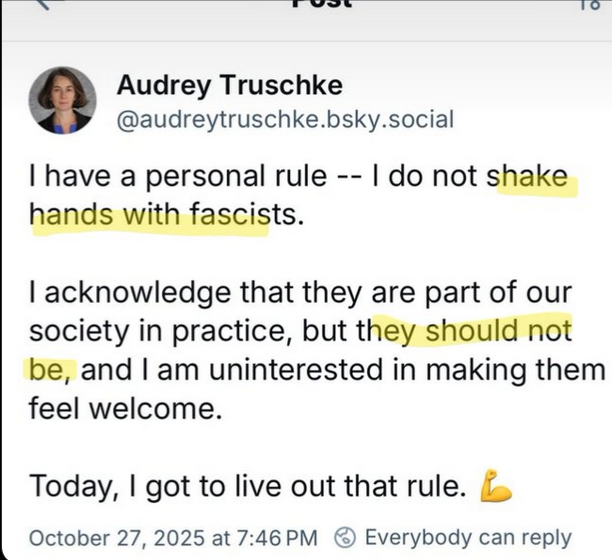Click the highlighted word "shake"
The image size is (612, 560).
(x=526, y=180)
